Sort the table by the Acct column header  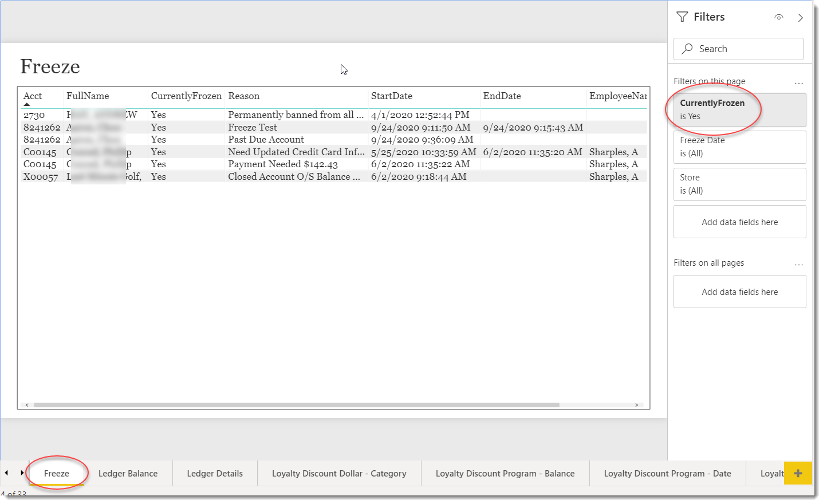pos(33,96)
